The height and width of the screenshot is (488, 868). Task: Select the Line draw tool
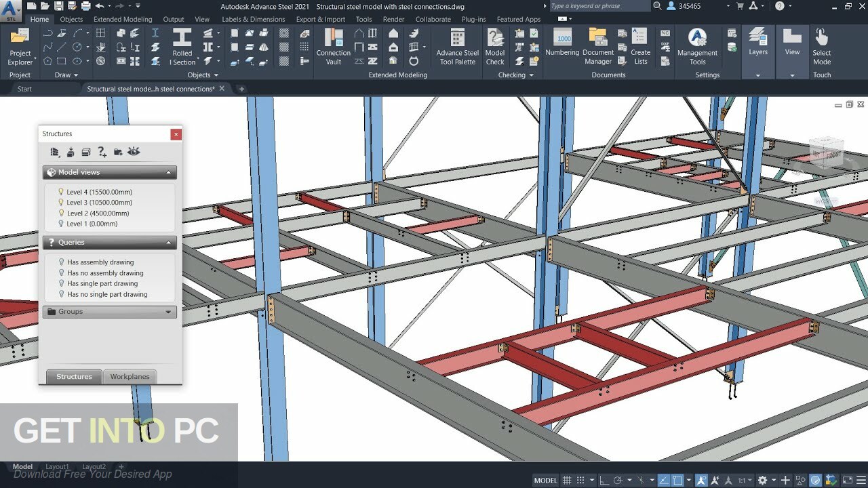(x=62, y=47)
